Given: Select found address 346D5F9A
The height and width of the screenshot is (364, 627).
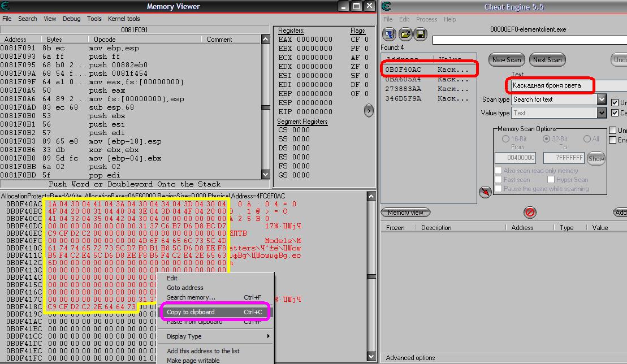Looking at the screenshot, I should pos(428,98).
